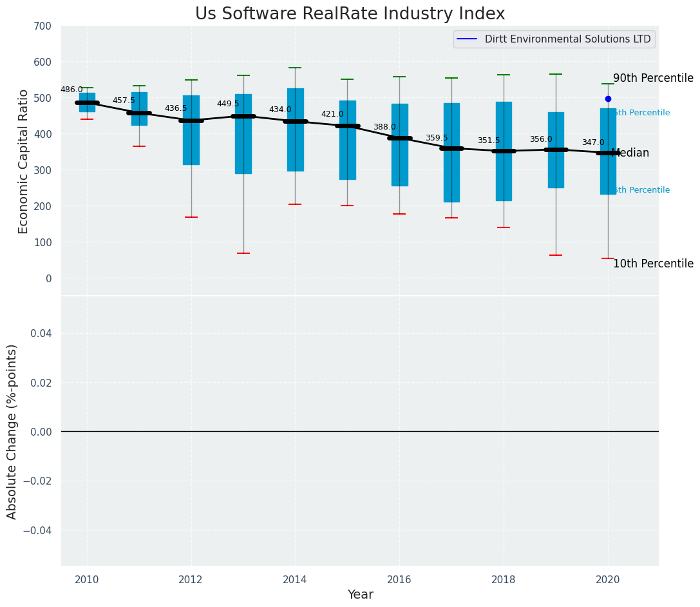Click the zero line in the lower chart

pyautogui.click(x=360, y=432)
